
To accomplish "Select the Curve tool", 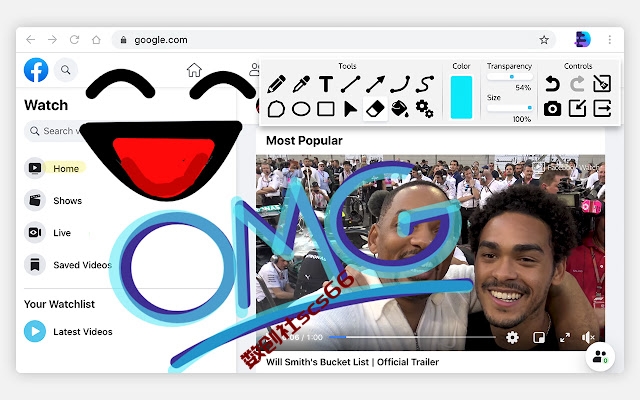I will point(400,84).
